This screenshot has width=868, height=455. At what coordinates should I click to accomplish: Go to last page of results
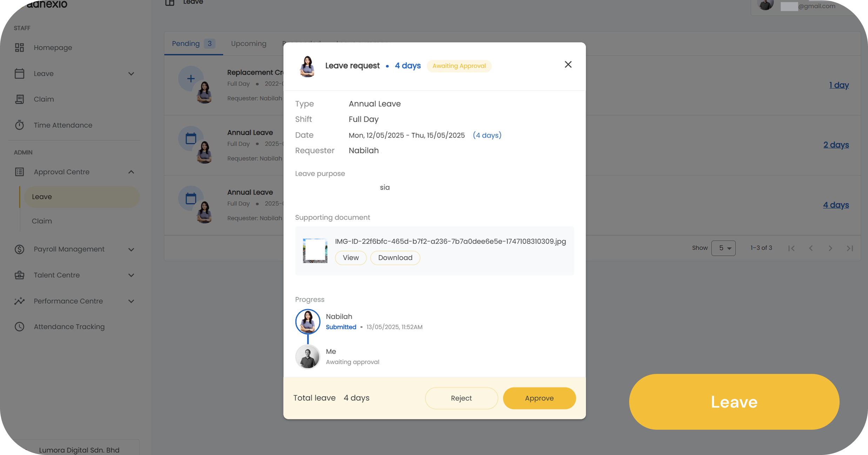coord(849,248)
